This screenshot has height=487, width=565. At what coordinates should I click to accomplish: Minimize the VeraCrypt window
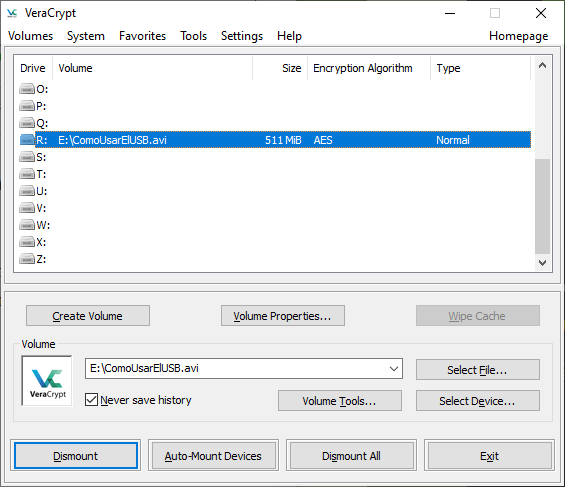point(450,14)
